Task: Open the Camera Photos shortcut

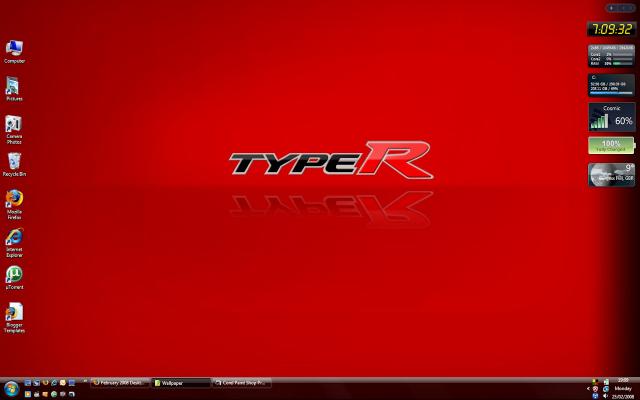Action: click(x=14, y=129)
